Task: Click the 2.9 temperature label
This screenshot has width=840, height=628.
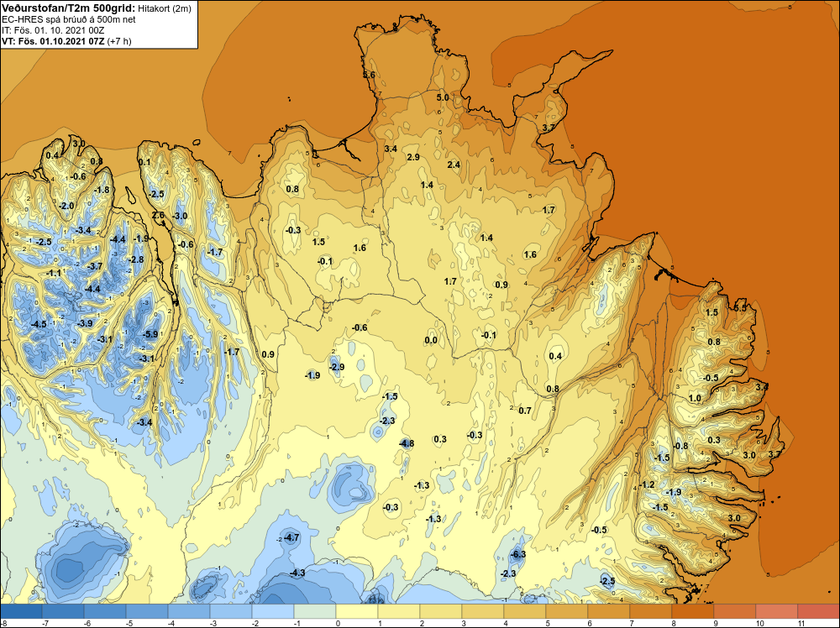Action: (x=413, y=157)
